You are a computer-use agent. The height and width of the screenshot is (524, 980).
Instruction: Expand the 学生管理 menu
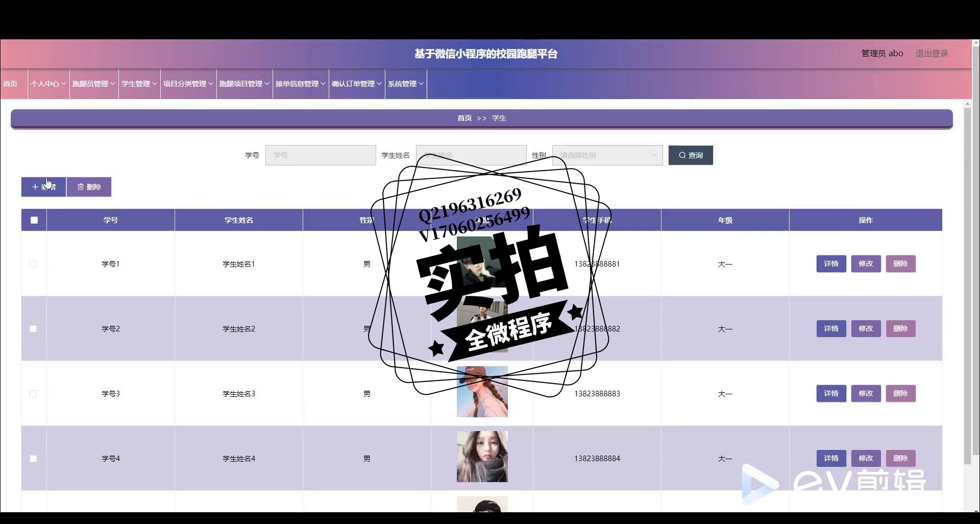(139, 84)
